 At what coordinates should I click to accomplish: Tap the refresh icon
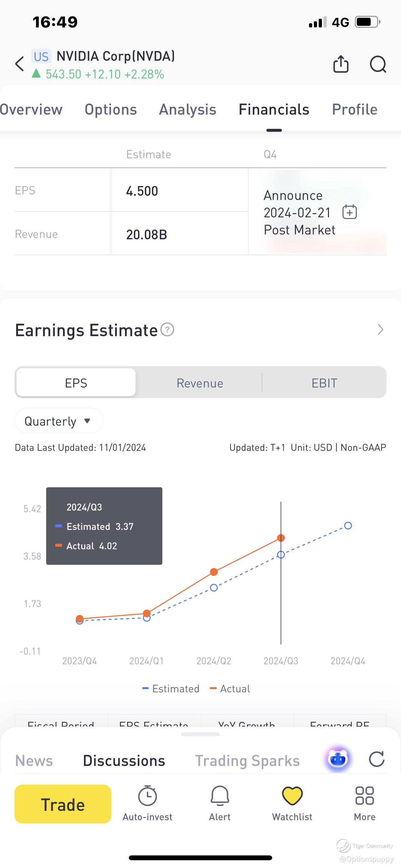[x=376, y=759]
